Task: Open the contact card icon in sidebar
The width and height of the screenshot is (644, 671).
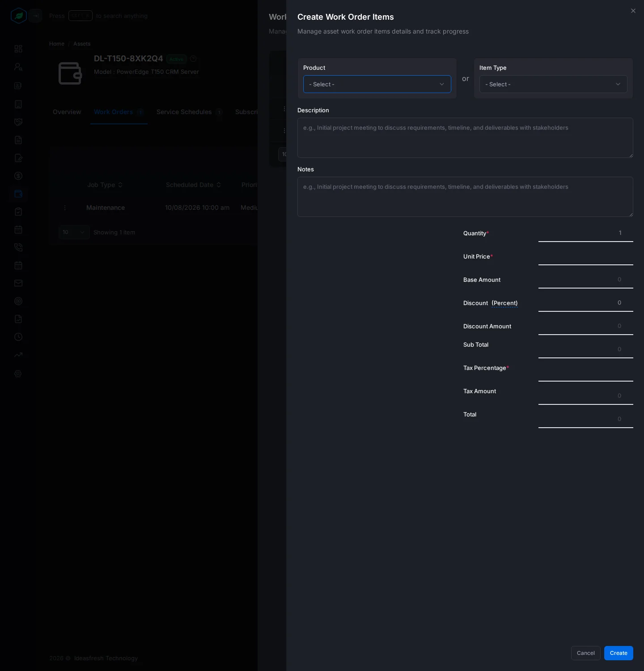Action: pos(18,86)
